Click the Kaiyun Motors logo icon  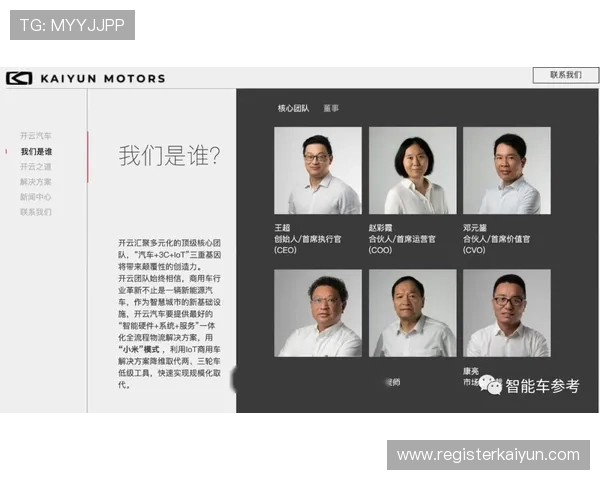point(19,78)
